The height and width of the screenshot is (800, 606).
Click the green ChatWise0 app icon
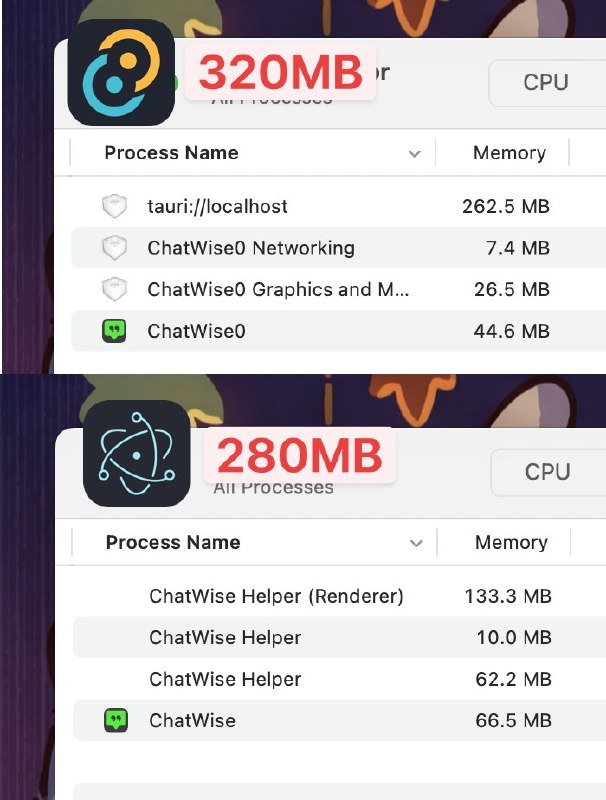115,331
